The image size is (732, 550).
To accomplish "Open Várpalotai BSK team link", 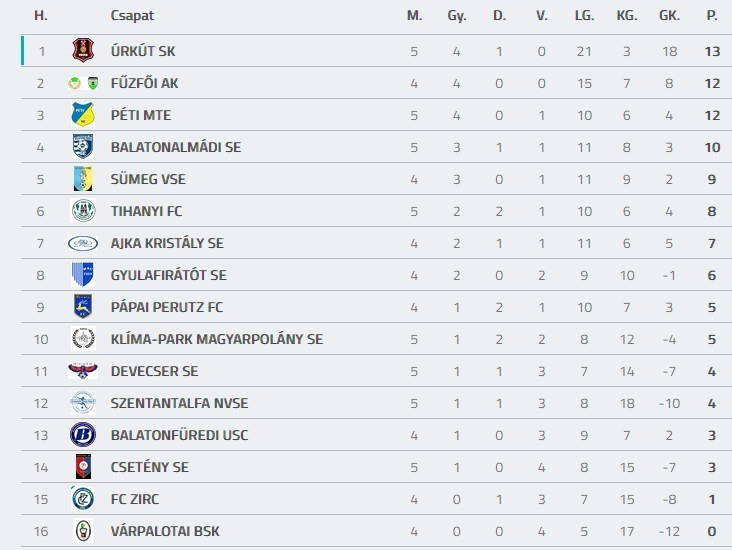I will pos(165,531).
